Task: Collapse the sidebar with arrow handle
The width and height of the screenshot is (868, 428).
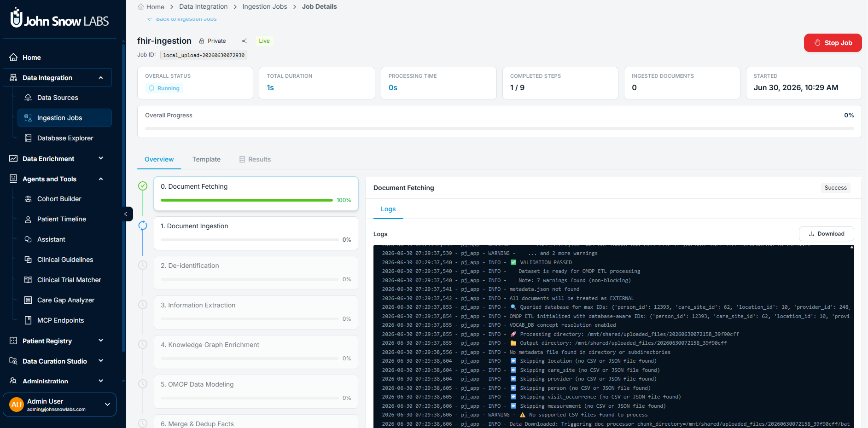Action: point(126,214)
